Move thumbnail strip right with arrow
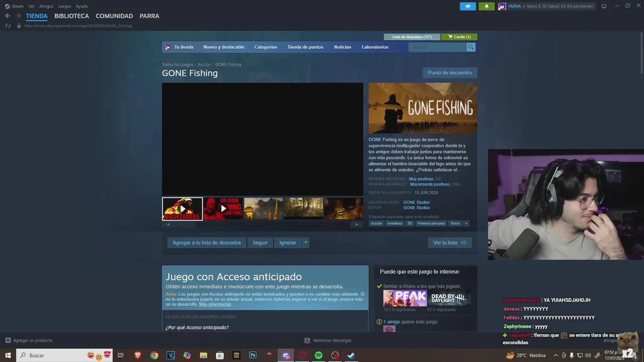Image resolution: width=644 pixels, height=362 pixels. [x=357, y=224]
